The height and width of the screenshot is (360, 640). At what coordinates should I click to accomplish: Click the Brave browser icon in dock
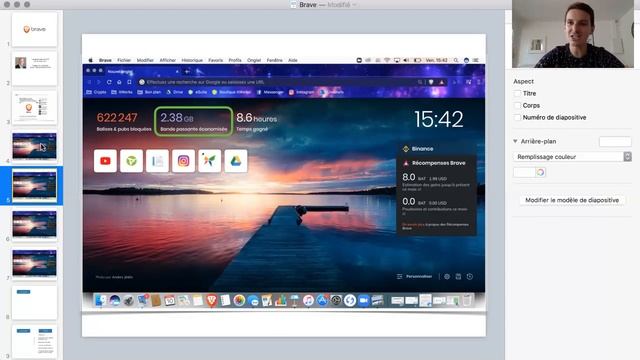click(x=211, y=301)
